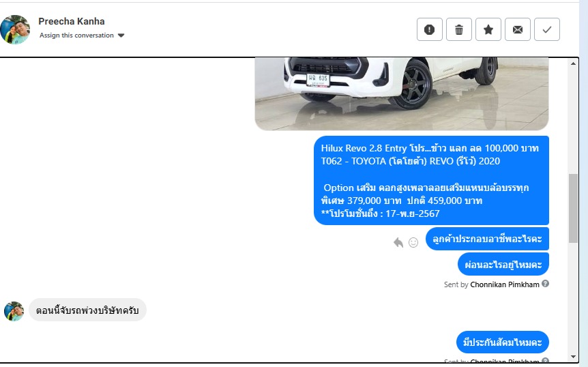Image resolution: width=588 pixels, height=367 pixels.
Task: Click the Hilux Revo 2.8 Entry message bubble
Action: click(x=431, y=180)
